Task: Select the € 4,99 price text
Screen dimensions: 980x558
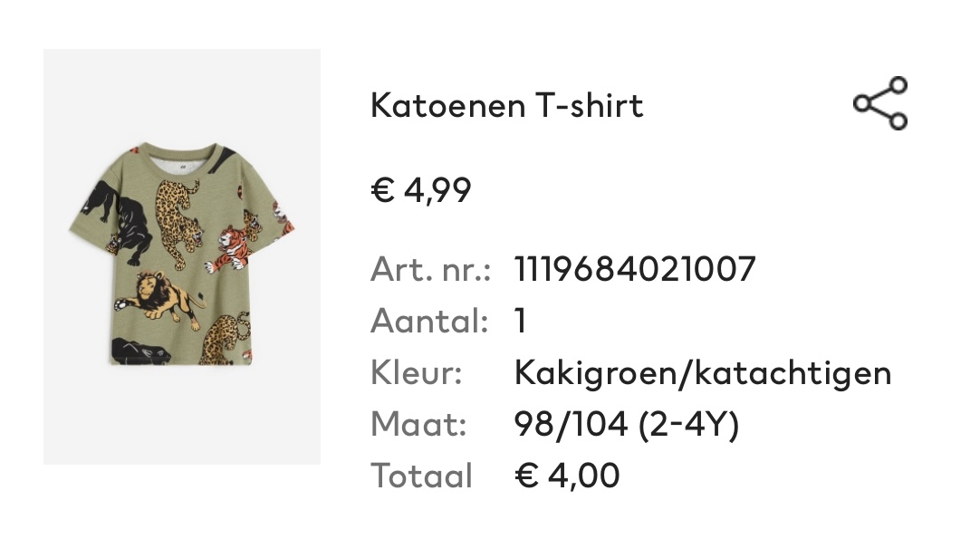Action: click(420, 189)
